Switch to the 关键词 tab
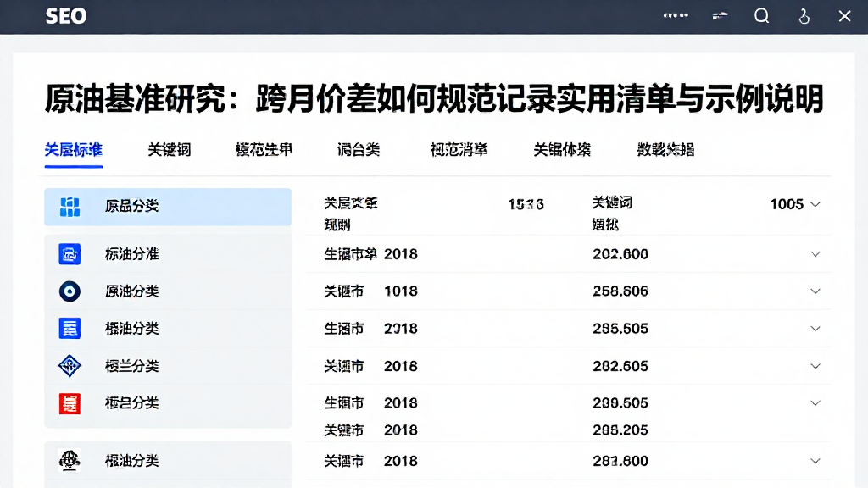This screenshot has width=868, height=488. [170, 150]
